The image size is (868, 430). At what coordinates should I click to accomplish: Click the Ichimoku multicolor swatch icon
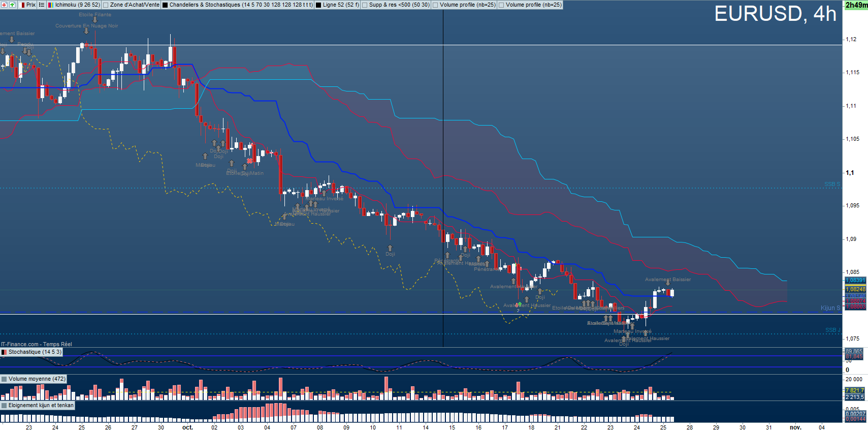click(51, 5)
